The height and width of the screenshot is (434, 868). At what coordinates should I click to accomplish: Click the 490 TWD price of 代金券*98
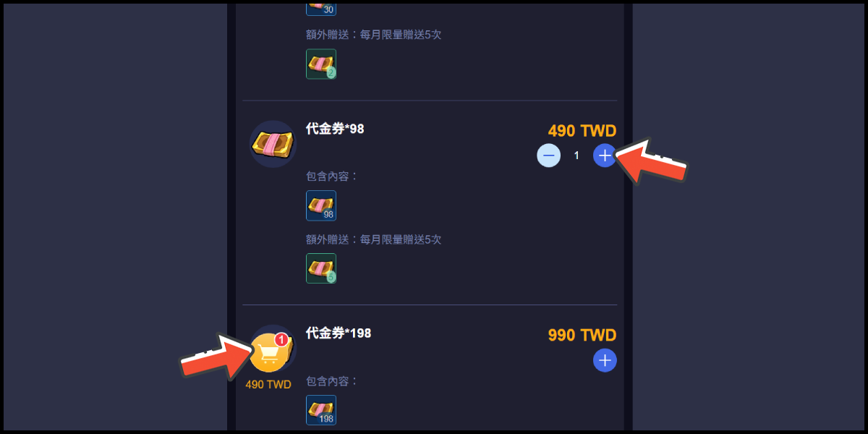point(582,131)
